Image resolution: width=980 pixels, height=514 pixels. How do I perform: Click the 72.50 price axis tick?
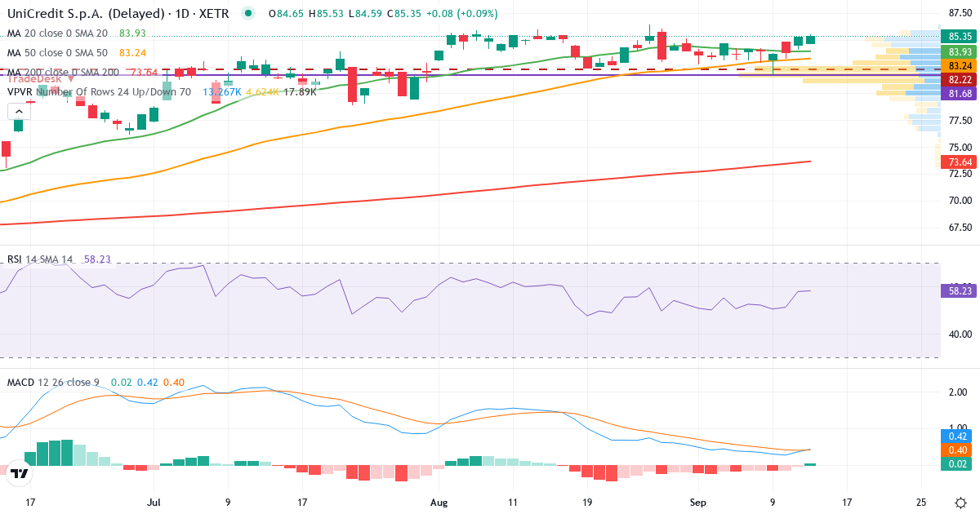click(x=959, y=174)
